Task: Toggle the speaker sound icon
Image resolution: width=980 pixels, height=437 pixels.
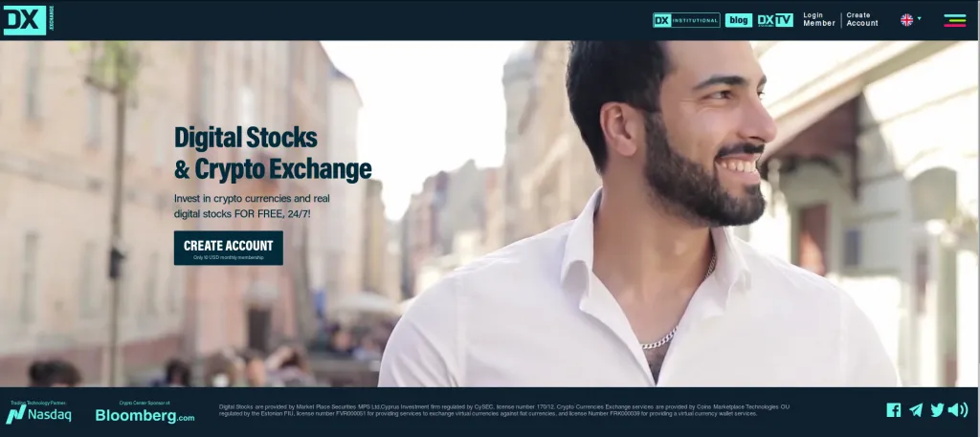Action: [958, 410]
